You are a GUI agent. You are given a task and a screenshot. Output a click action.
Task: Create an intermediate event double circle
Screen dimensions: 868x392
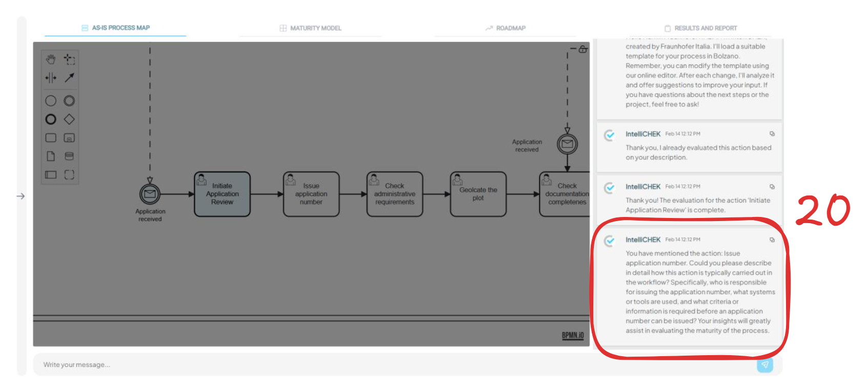click(x=69, y=101)
